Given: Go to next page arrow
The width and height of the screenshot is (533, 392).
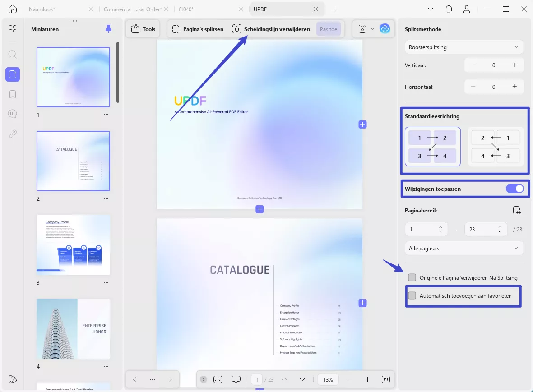Looking at the screenshot, I should click(x=302, y=379).
